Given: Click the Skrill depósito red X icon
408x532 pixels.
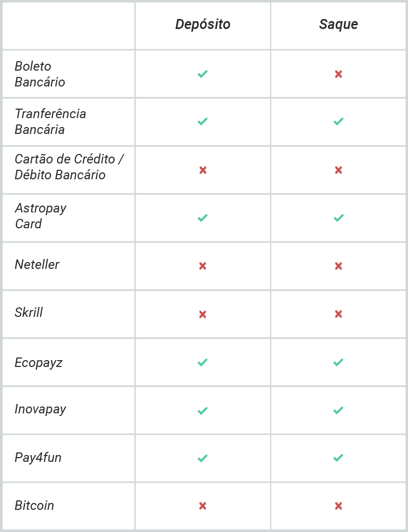Looking at the screenshot, I should (203, 315).
